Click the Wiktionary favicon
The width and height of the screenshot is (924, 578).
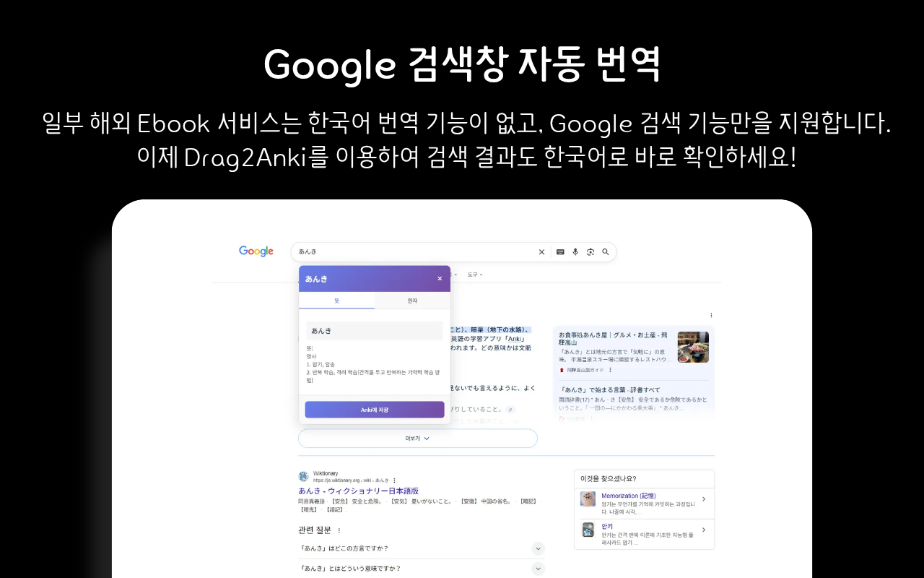pyautogui.click(x=303, y=477)
